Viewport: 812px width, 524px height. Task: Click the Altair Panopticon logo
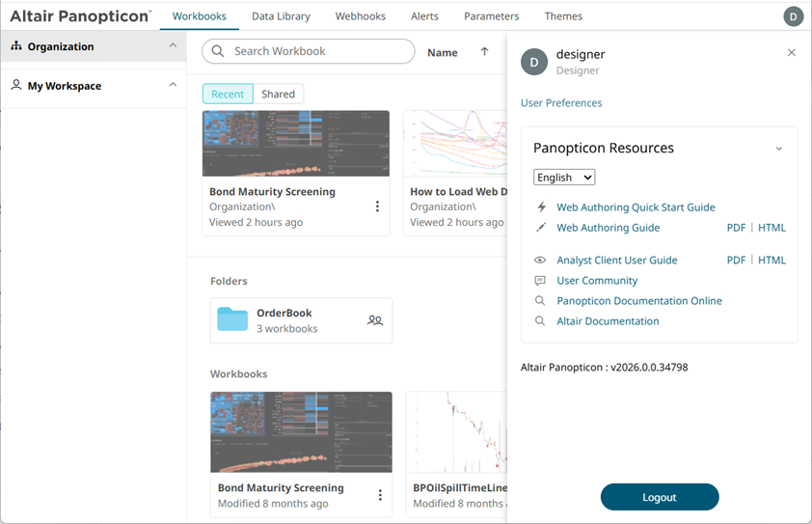click(80, 16)
